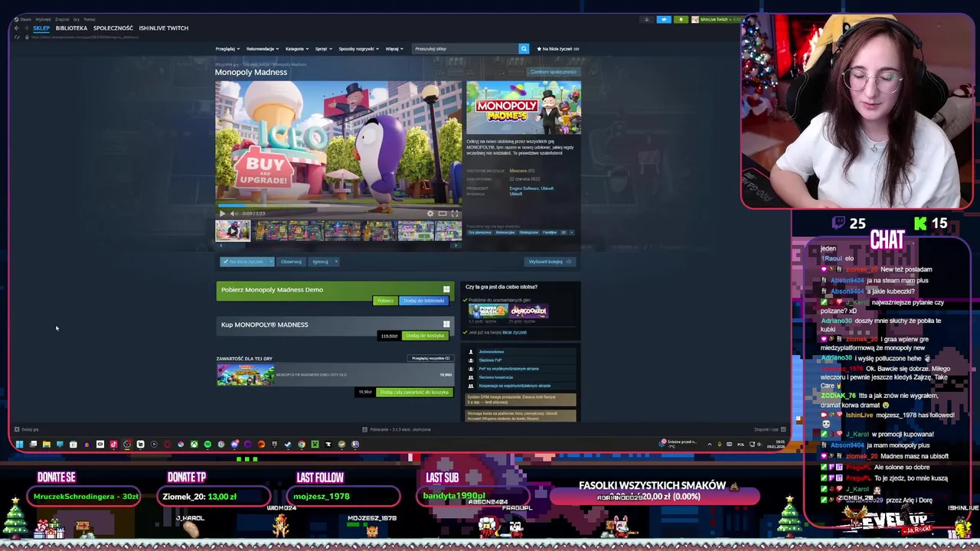Open Przeglądaj wszystkie DLC button
Viewport: 980px width, 551px height.
[x=430, y=358]
